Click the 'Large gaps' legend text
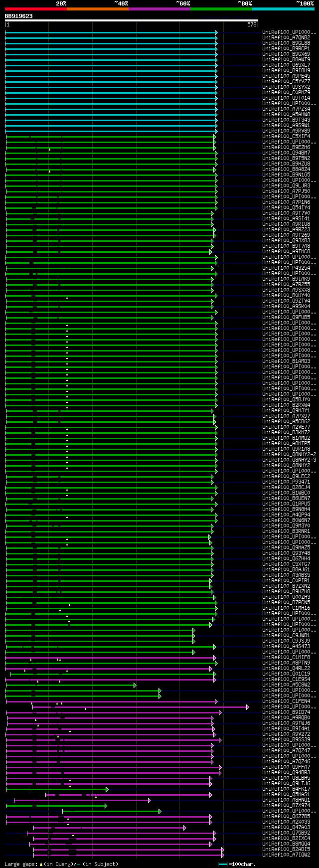319x868 pixels. click(61, 864)
